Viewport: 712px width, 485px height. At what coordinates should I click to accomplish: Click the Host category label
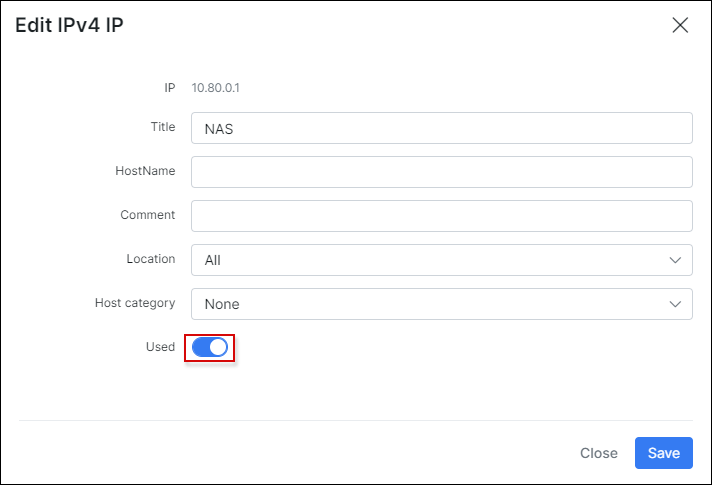(x=135, y=303)
